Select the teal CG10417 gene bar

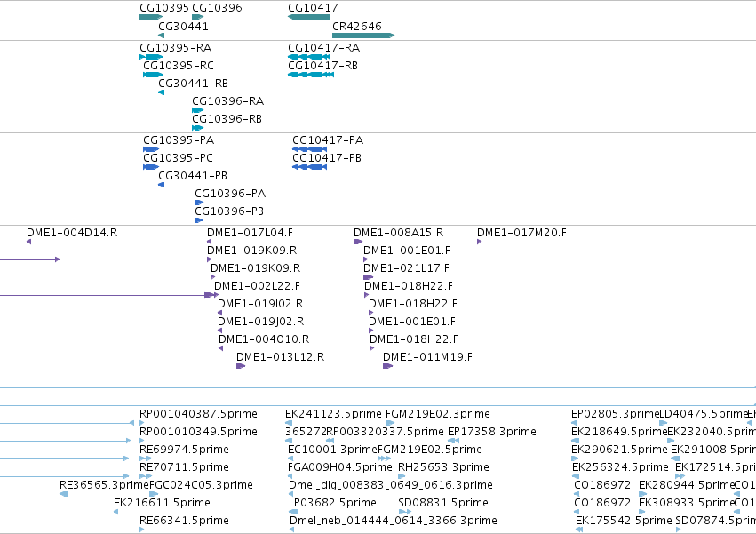[309, 17]
